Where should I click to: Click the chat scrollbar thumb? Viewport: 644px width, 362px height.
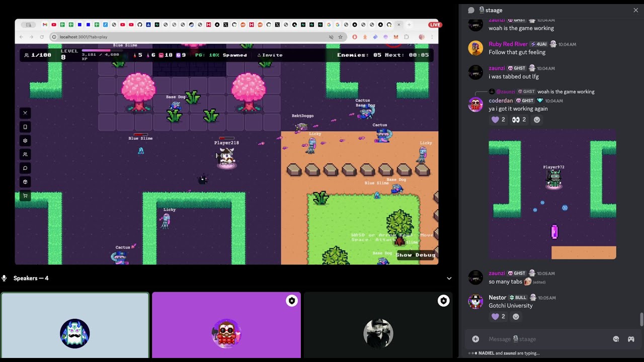click(x=641, y=319)
